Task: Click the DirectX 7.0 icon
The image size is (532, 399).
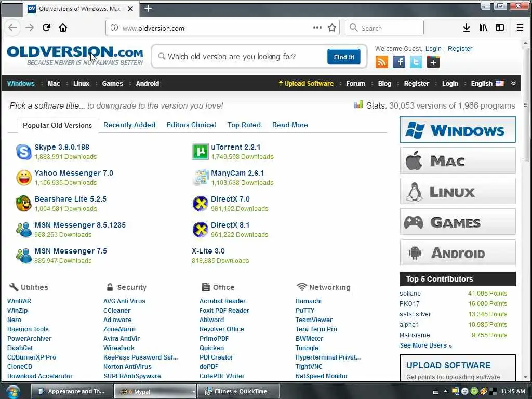Action: 200,204
